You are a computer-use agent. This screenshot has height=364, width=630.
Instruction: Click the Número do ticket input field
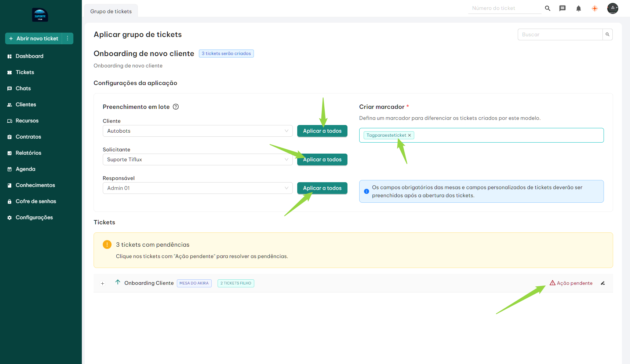point(504,8)
